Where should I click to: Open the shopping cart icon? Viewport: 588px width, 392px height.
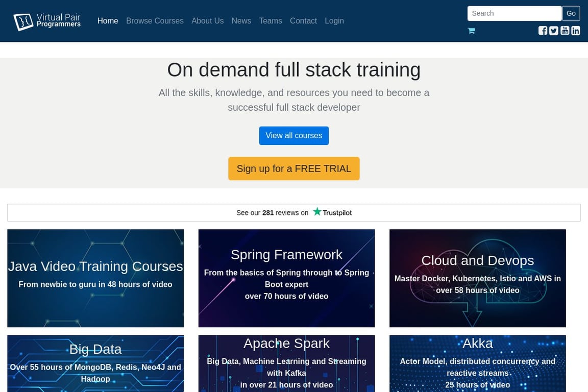coord(471,31)
